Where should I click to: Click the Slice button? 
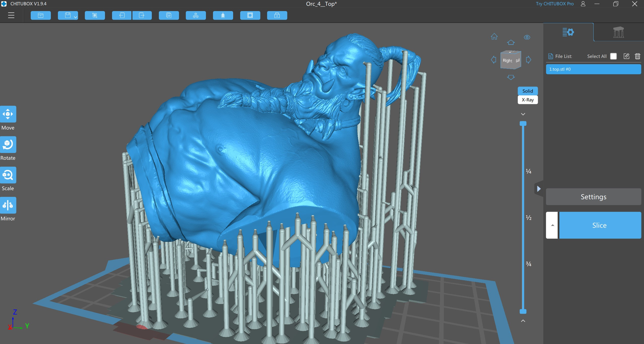pyautogui.click(x=600, y=225)
